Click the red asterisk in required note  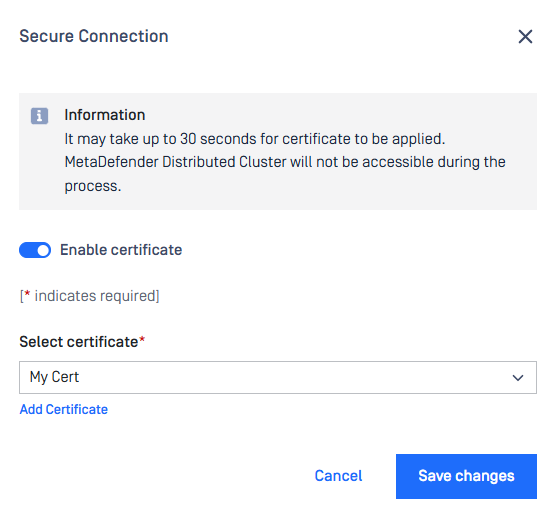tap(27, 294)
